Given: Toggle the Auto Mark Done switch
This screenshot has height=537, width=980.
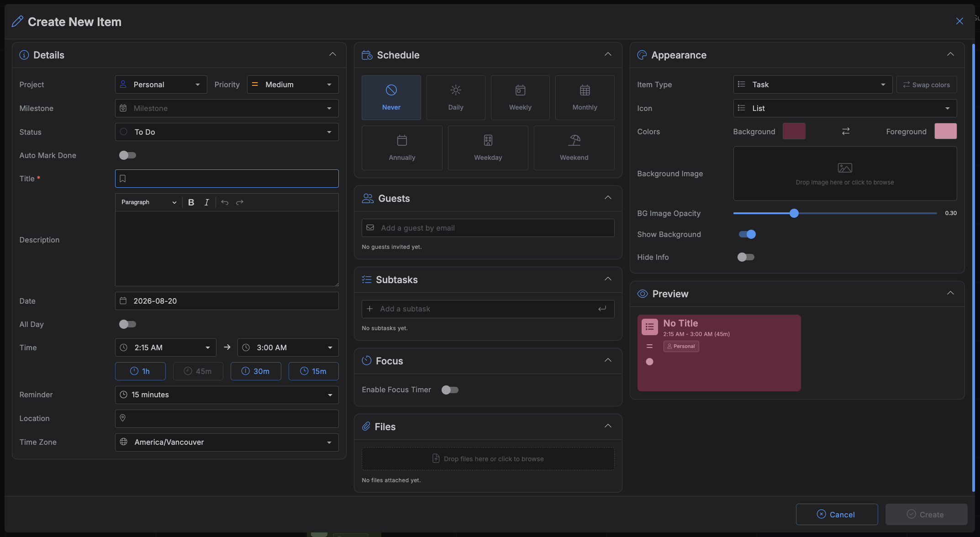Looking at the screenshot, I should click(127, 155).
